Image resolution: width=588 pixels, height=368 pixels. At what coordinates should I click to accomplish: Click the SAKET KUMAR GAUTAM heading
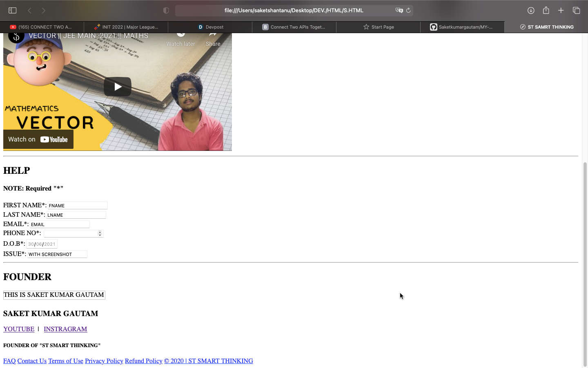[51, 314]
